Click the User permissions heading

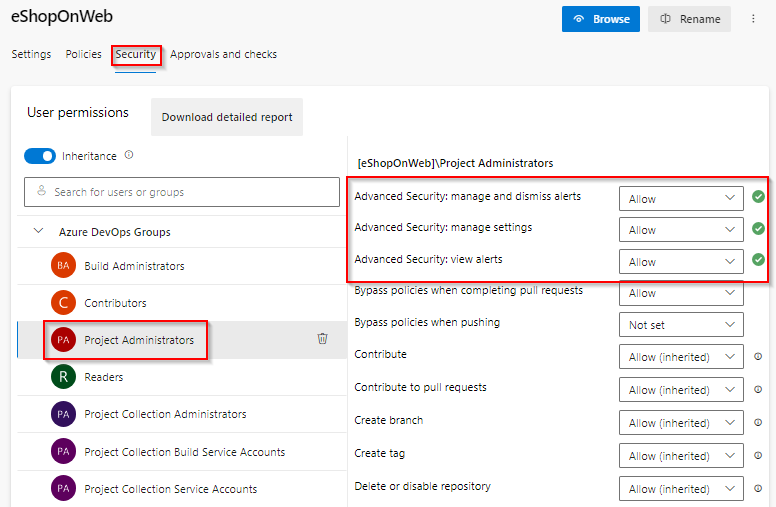point(78,112)
